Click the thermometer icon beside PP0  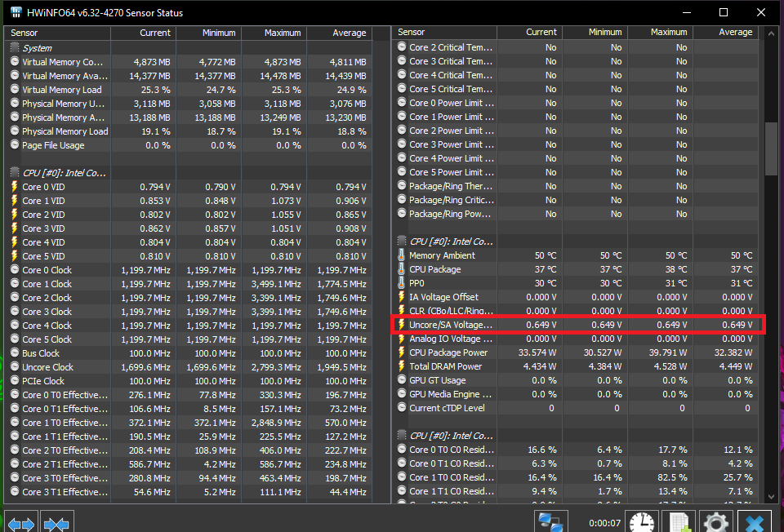401,283
